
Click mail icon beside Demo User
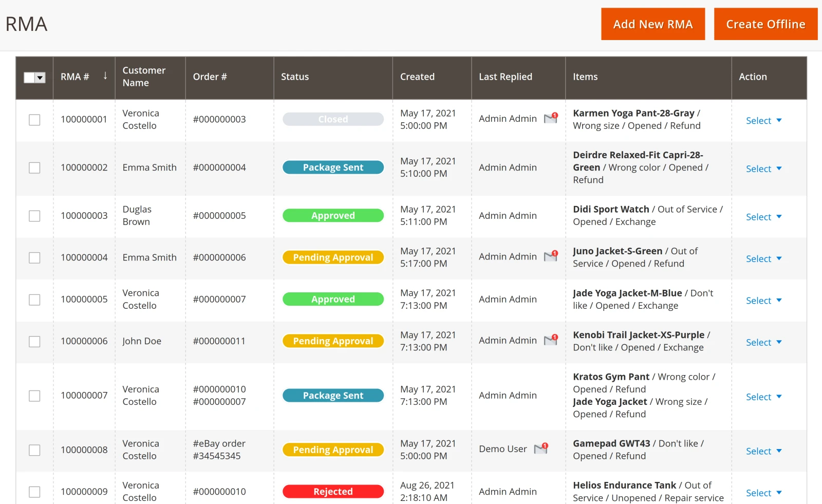coord(540,449)
